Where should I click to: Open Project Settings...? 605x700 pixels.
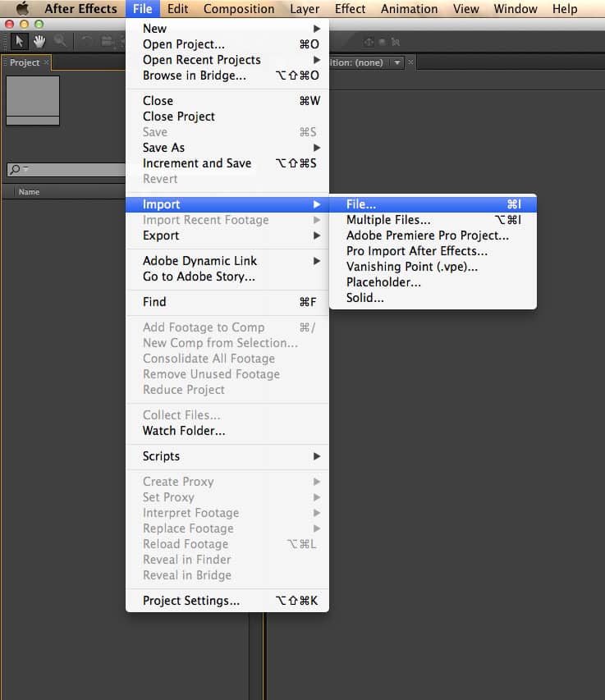pos(227,601)
